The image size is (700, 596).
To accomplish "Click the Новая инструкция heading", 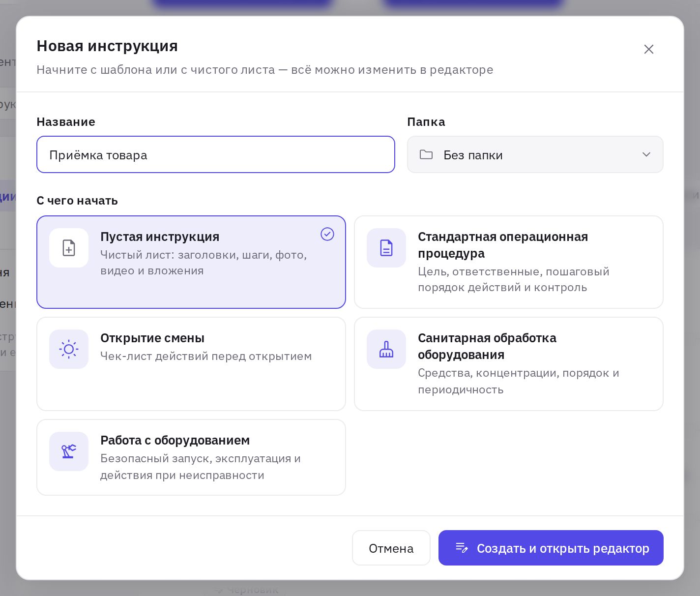I will pyautogui.click(x=107, y=46).
